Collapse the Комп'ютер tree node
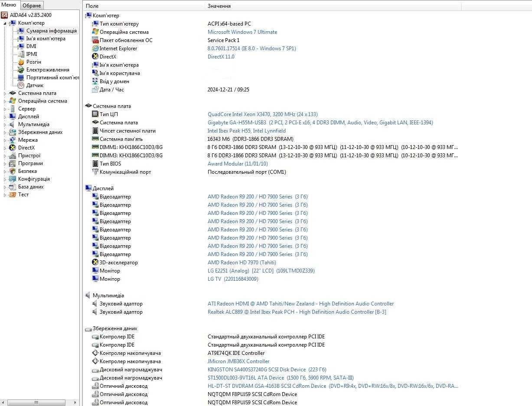 [x=5, y=23]
